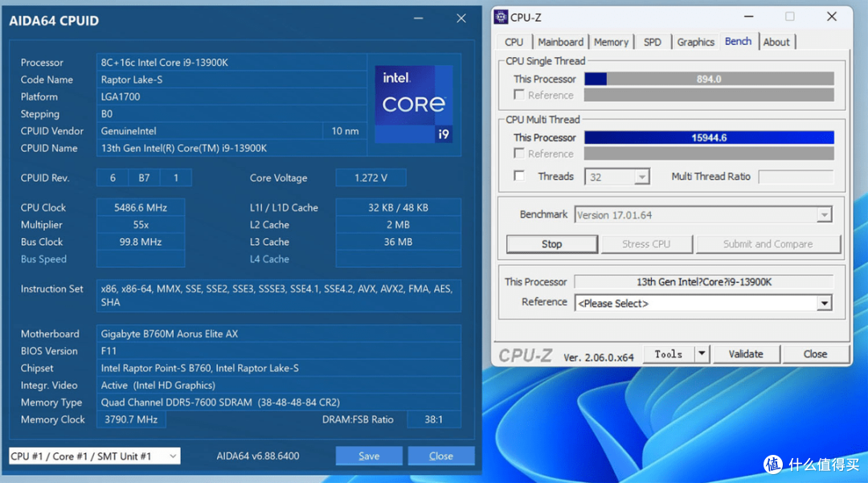
Task: Click the 10 nm process value
Action: pyautogui.click(x=345, y=131)
